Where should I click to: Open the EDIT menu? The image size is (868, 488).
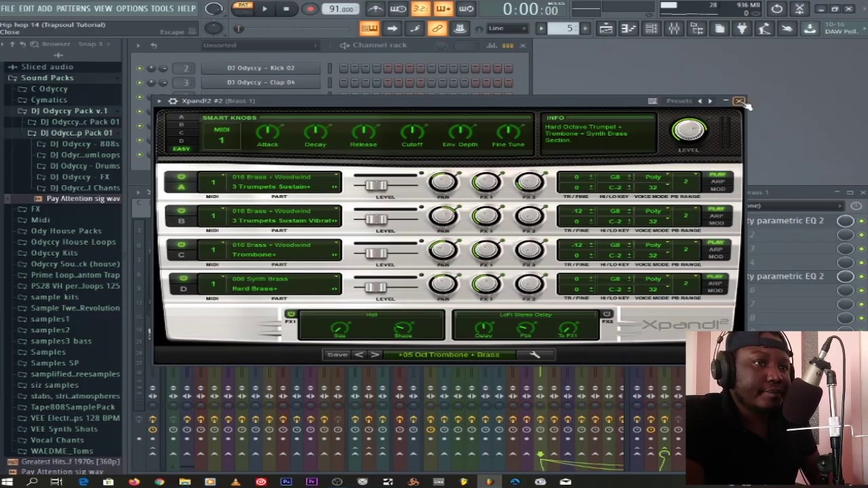26,8
